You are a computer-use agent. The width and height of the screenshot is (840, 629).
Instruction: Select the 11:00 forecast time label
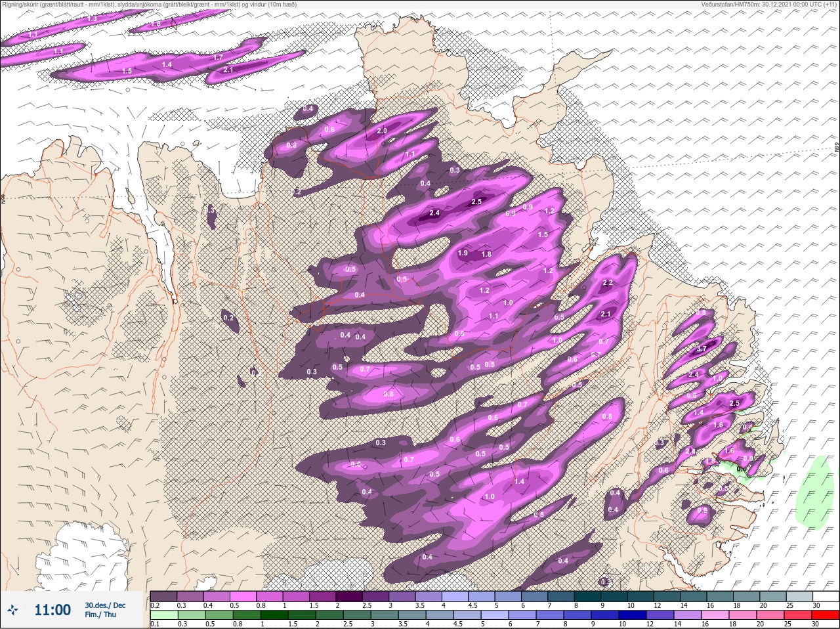[52, 610]
